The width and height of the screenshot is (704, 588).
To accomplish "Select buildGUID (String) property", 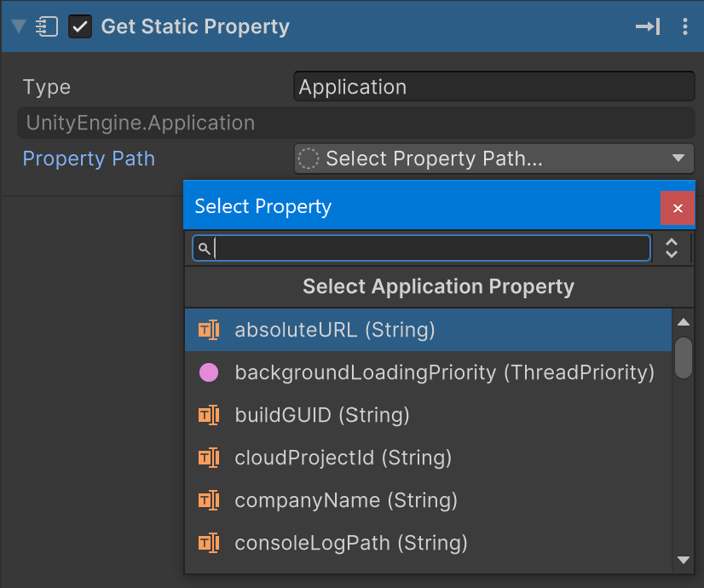I will click(428, 415).
